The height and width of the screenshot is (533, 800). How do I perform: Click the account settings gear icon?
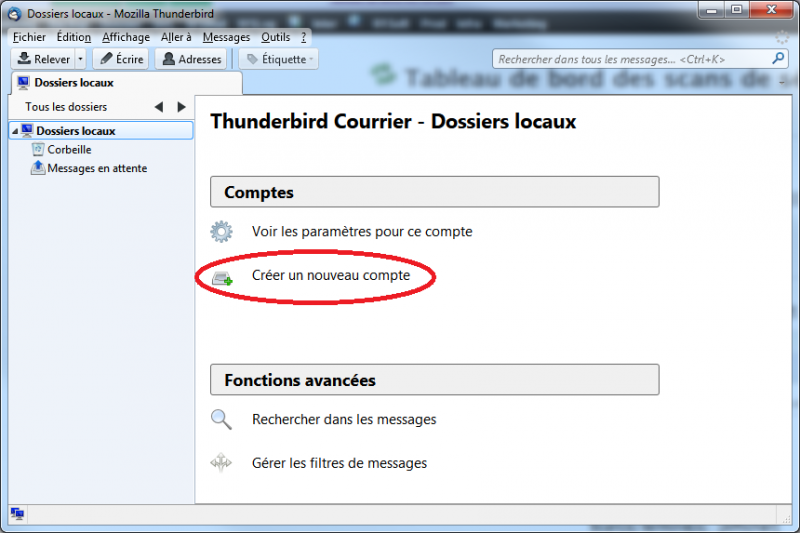coord(221,232)
